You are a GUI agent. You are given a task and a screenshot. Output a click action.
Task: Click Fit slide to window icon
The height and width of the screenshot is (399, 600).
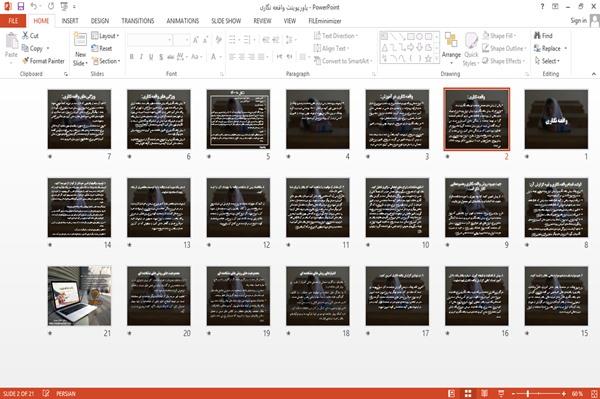[x=594, y=393]
